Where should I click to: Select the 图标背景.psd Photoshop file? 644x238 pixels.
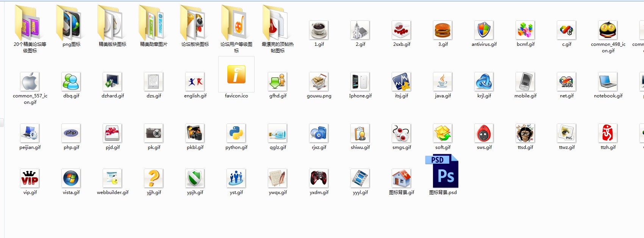click(442, 171)
